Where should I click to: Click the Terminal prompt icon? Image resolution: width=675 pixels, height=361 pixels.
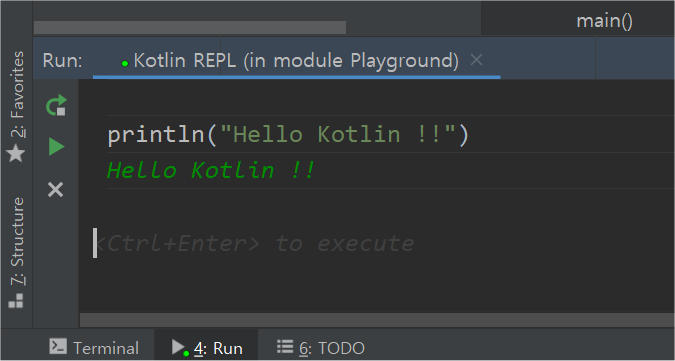coord(58,346)
